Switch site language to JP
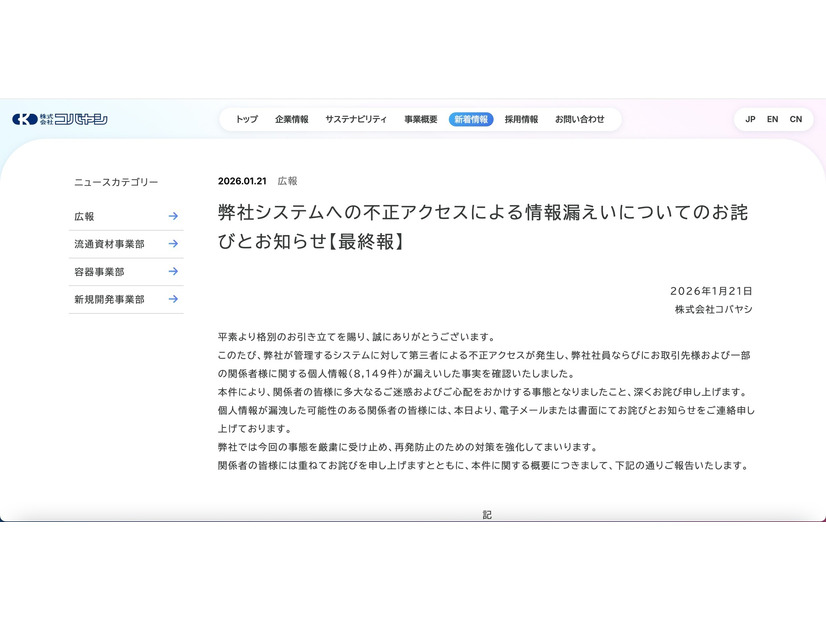This screenshot has width=826, height=620. tap(749, 119)
